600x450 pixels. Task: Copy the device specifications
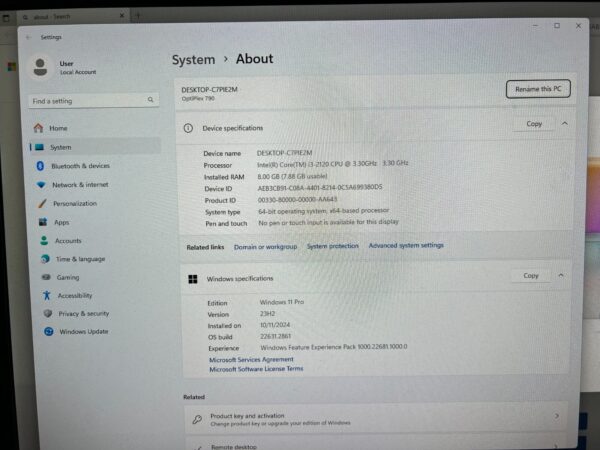click(x=534, y=124)
